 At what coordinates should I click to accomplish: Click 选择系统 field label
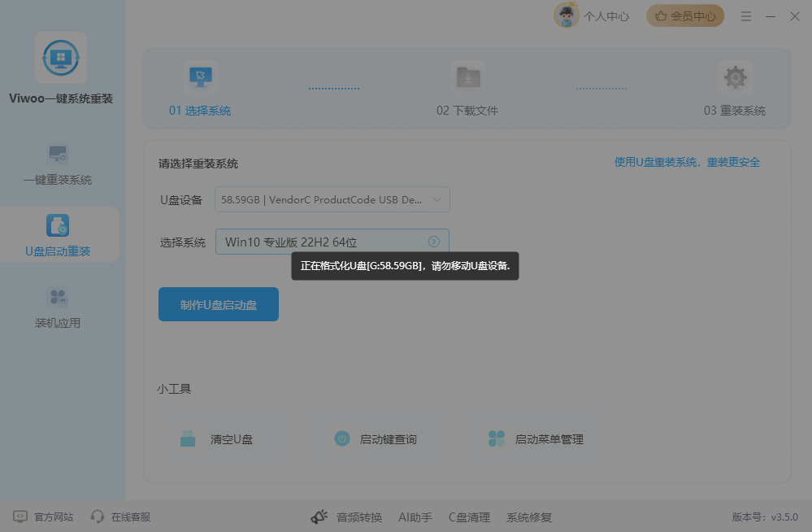coord(183,242)
